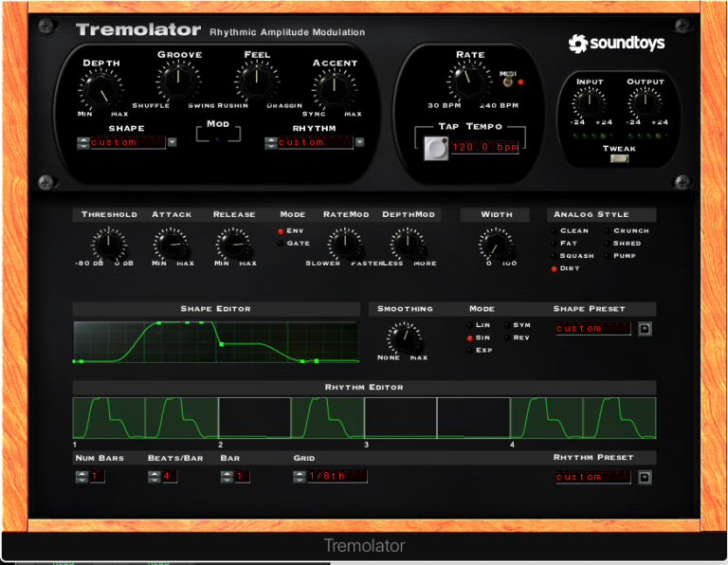Click the Tweak button
Image resolution: width=728 pixels, height=565 pixels.
pos(619,159)
